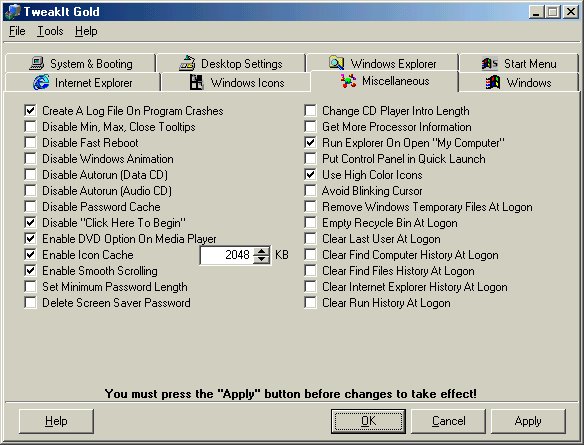This screenshot has width=584, height=445.
Task: Check Delete Screen Saver Password
Action: pos(31,303)
